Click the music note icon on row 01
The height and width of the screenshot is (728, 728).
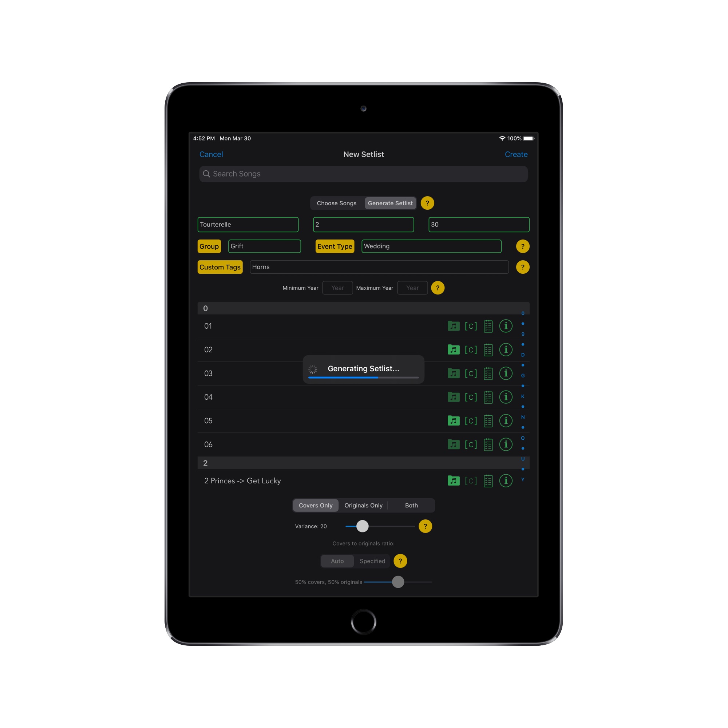pyautogui.click(x=453, y=327)
